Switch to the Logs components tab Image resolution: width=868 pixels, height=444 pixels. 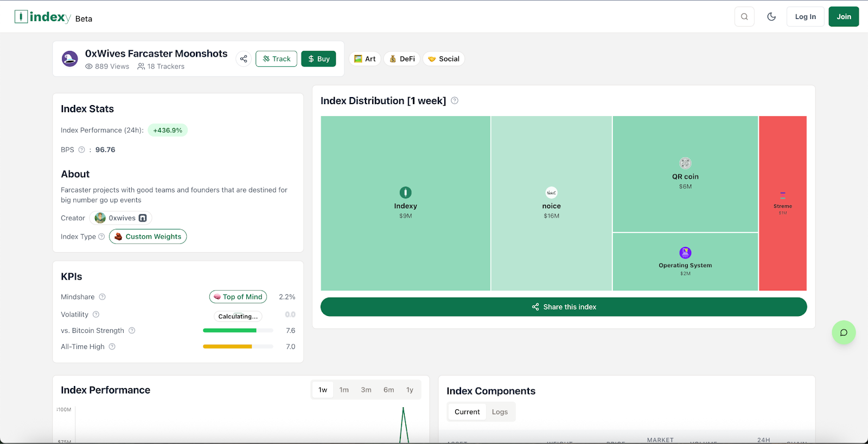point(500,412)
